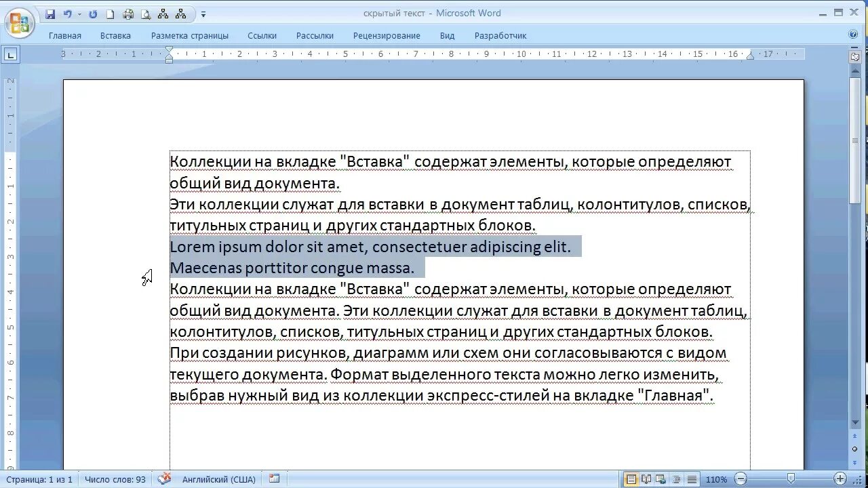Click in the line "Maecenas porttitor congue massa."
868x488 pixels.
coord(292,268)
